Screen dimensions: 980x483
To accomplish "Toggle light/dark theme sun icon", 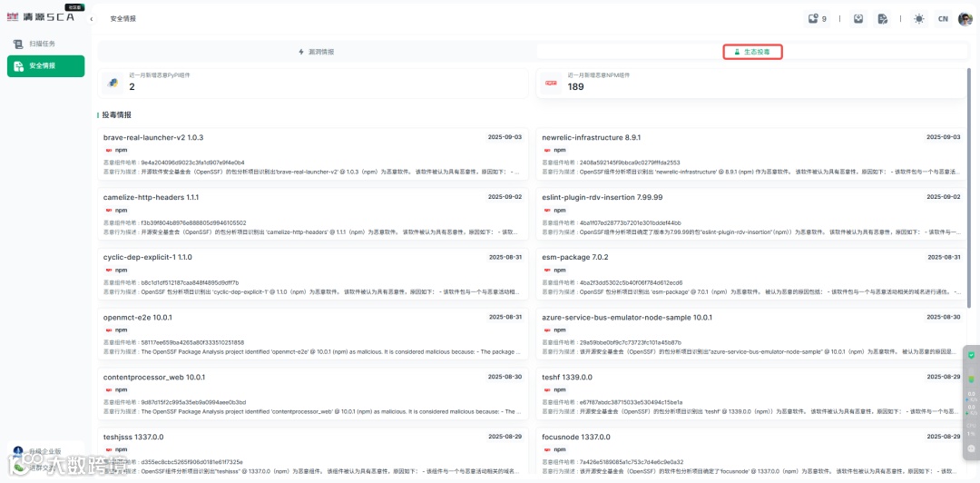I will point(918,19).
